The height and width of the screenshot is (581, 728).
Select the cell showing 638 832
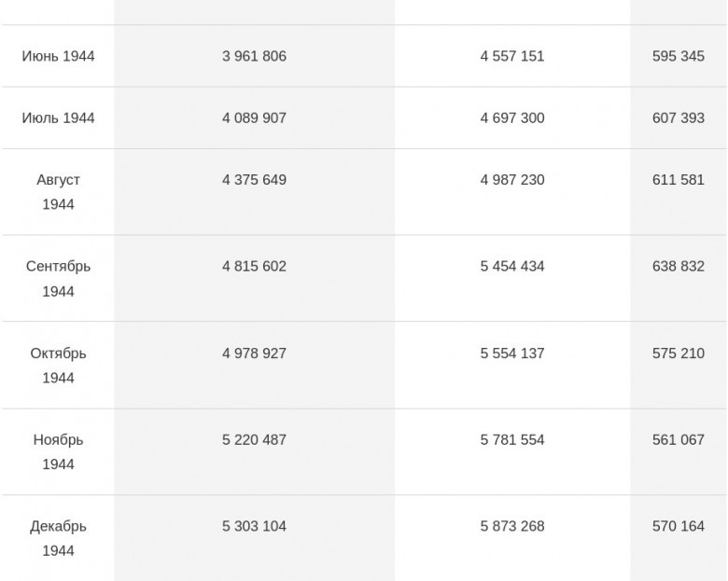point(679,267)
